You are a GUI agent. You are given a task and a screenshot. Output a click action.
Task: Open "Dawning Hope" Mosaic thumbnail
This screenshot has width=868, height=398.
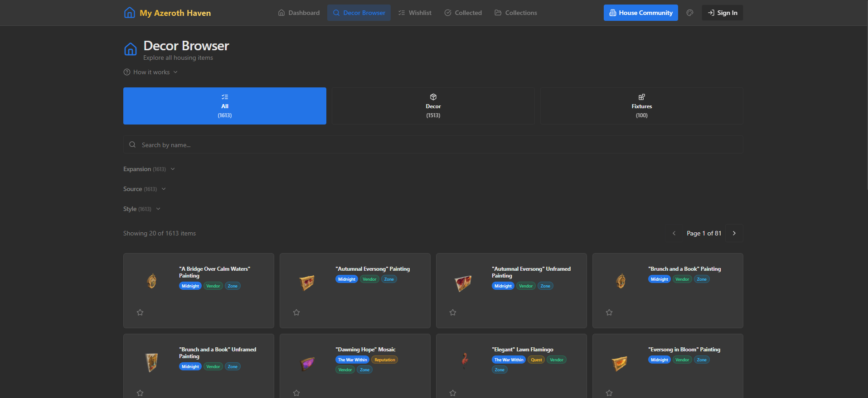tap(308, 364)
